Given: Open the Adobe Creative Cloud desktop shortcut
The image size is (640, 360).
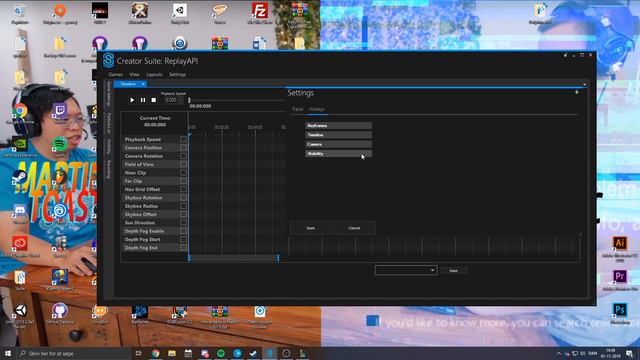Looking at the screenshot, I should pyautogui.click(x=20, y=247).
